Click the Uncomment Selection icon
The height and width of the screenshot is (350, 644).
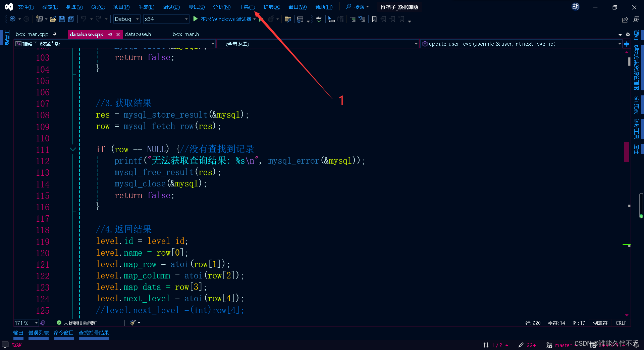click(362, 19)
